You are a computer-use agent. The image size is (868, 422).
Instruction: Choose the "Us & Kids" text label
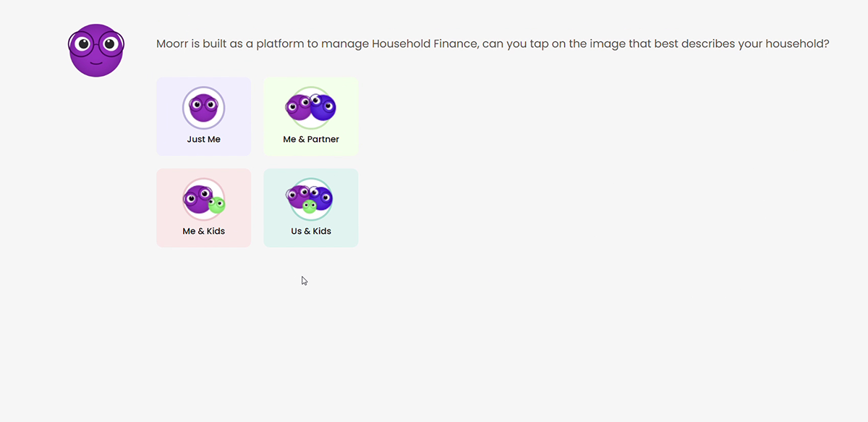(311, 231)
